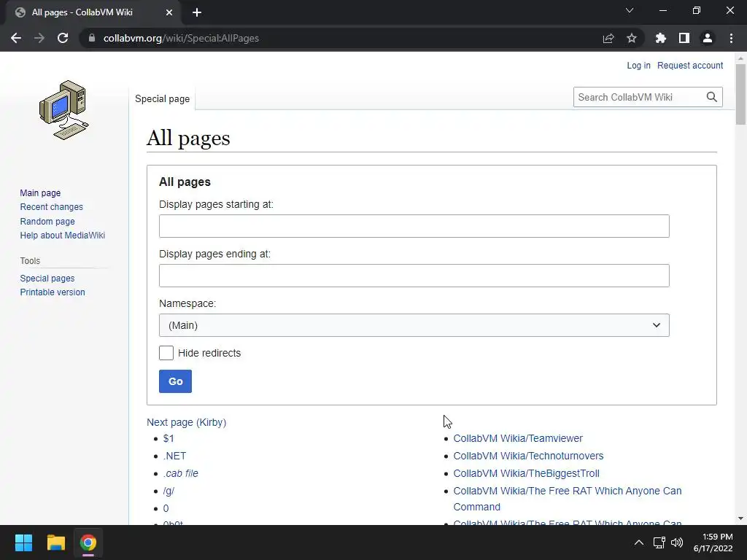Open a new browser tab

pyautogui.click(x=197, y=12)
